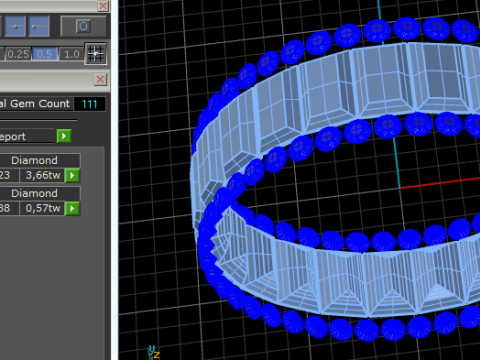480x360 pixels.
Task: Select the 0.5 snap increment
Action: click(x=45, y=54)
